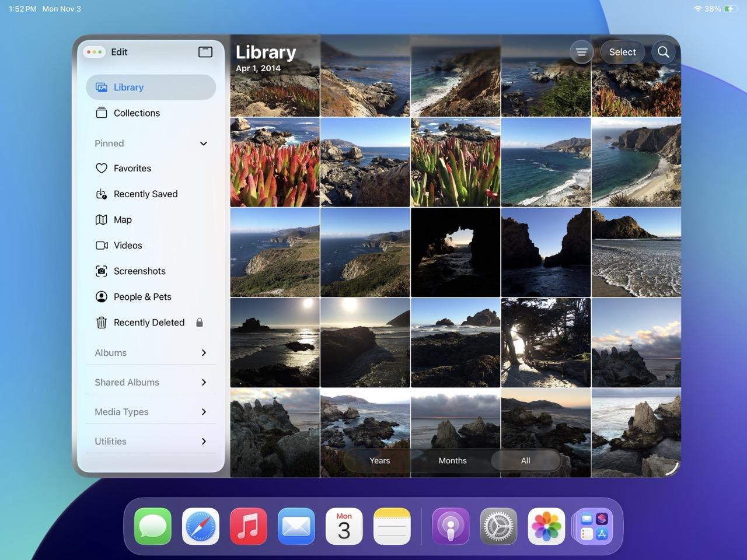Open the filter and sort options icon
Viewport: 747px width, 560px height.
[x=581, y=52]
